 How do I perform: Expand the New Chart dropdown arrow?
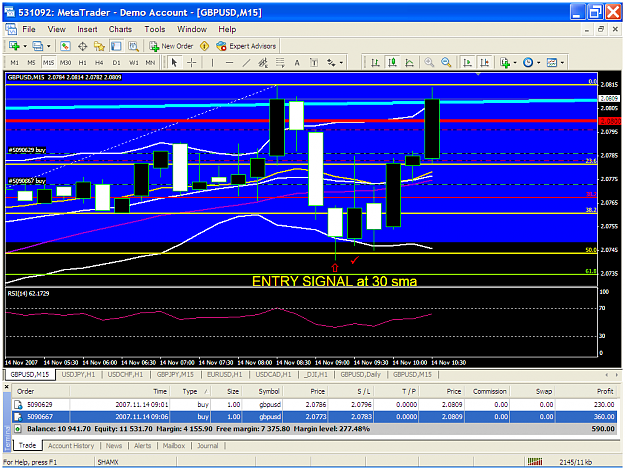[25, 46]
